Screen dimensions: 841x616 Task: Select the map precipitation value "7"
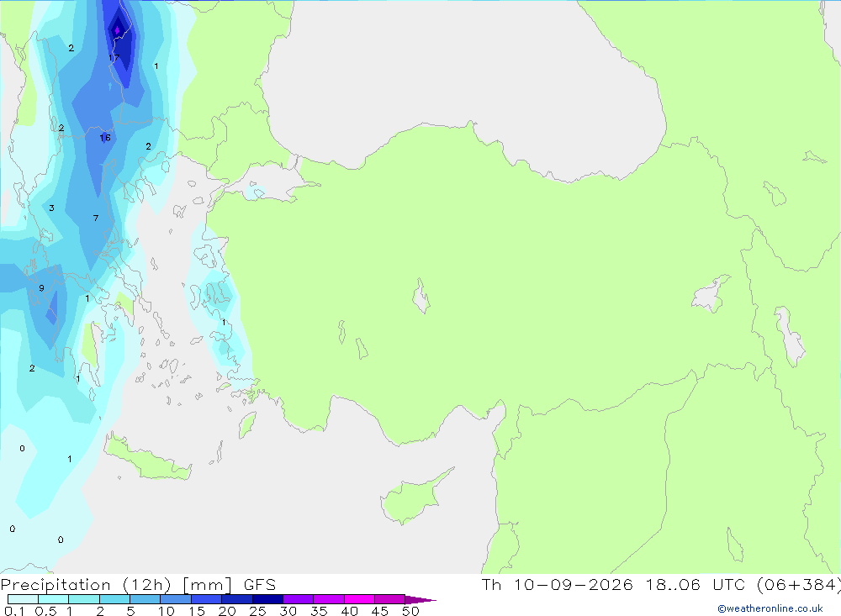click(96, 218)
